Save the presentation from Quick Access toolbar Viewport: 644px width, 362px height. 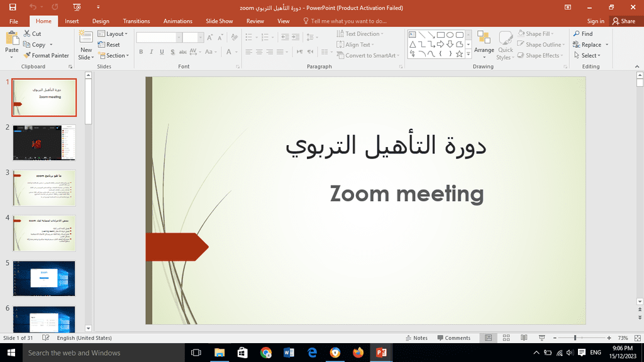(13, 8)
